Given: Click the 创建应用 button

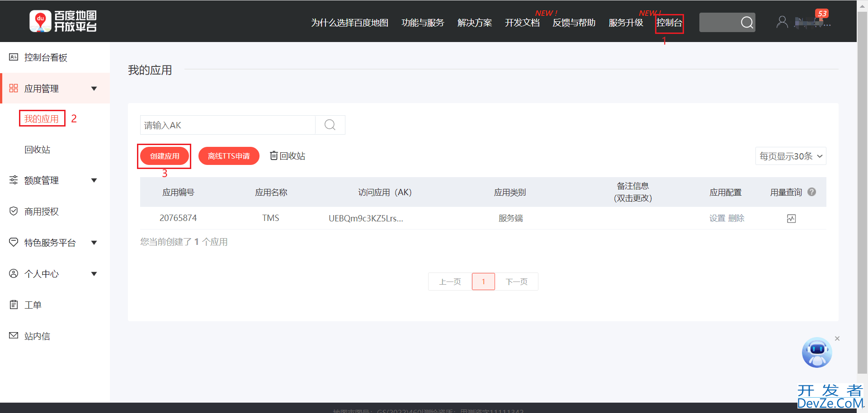Looking at the screenshot, I should [x=165, y=156].
